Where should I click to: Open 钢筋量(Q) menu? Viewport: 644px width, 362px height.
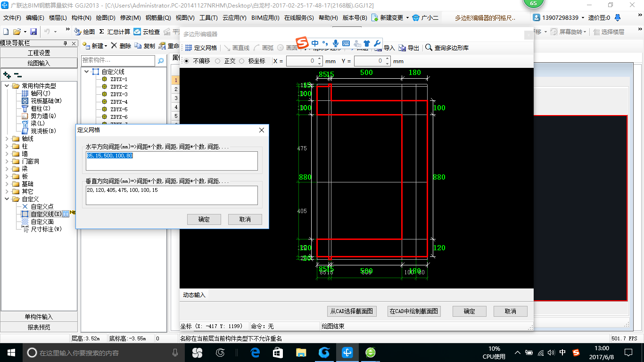tap(158, 18)
